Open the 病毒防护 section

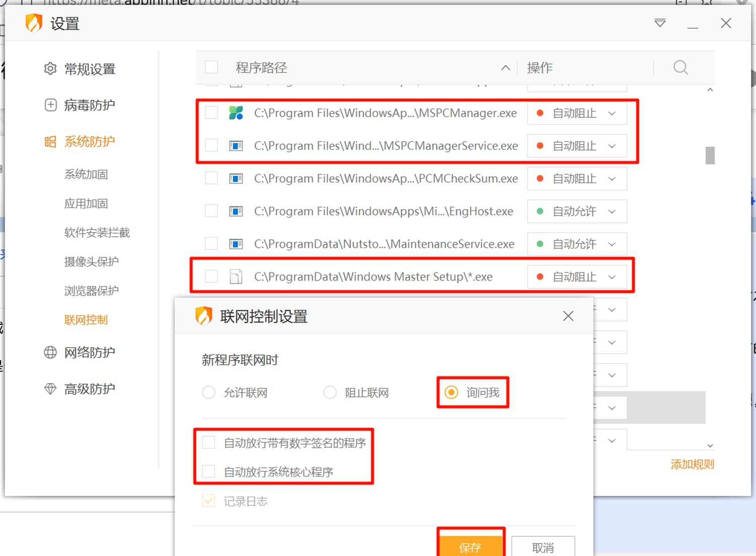pyautogui.click(x=80, y=105)
